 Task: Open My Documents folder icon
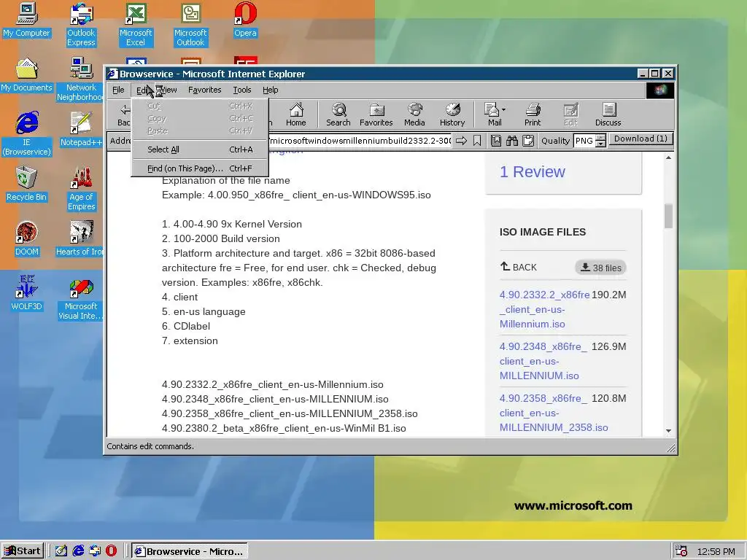coord(27,75)
